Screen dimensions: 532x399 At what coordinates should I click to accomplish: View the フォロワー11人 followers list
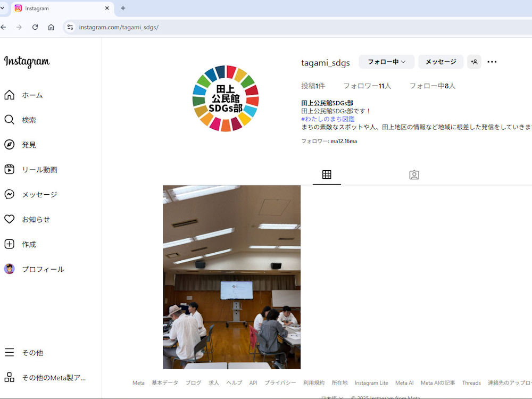click(x=367, y=86)
